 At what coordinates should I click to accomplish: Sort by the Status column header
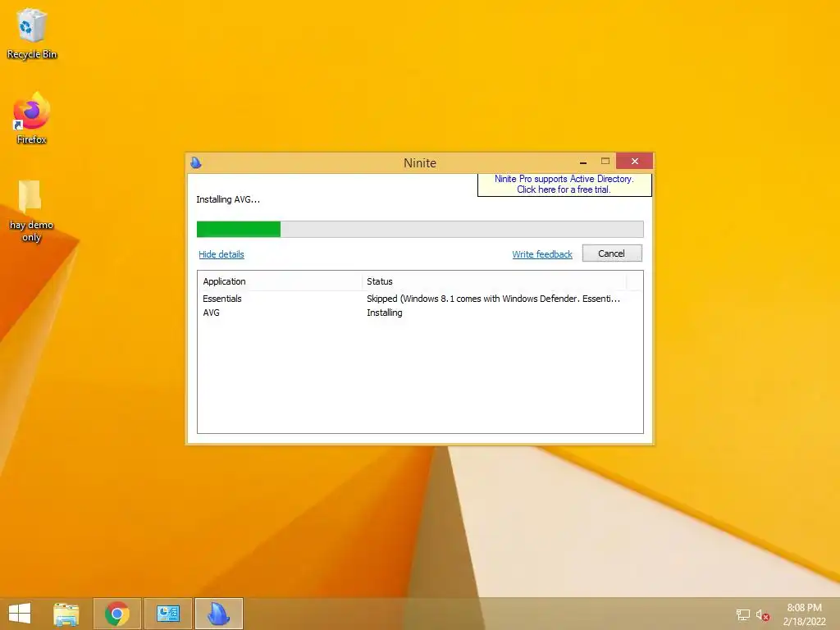tap(494, 281)
